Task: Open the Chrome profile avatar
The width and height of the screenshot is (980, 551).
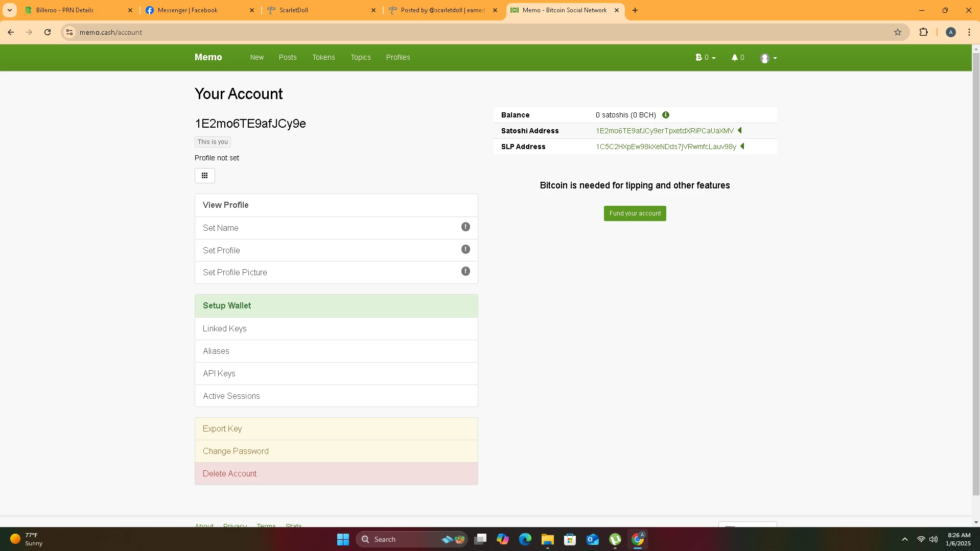Action: (x=951, y=32)
